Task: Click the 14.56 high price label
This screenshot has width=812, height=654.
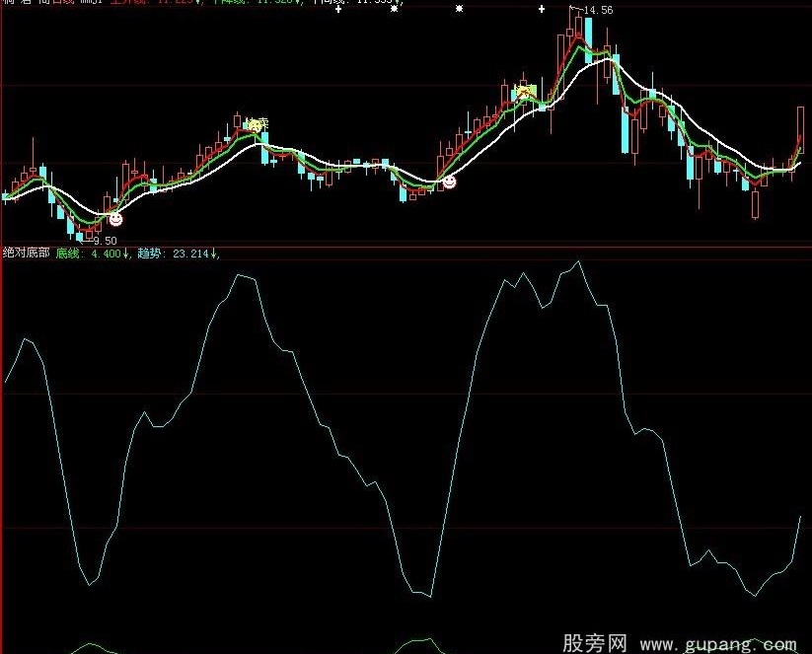Action: click(x=598, y=10)
